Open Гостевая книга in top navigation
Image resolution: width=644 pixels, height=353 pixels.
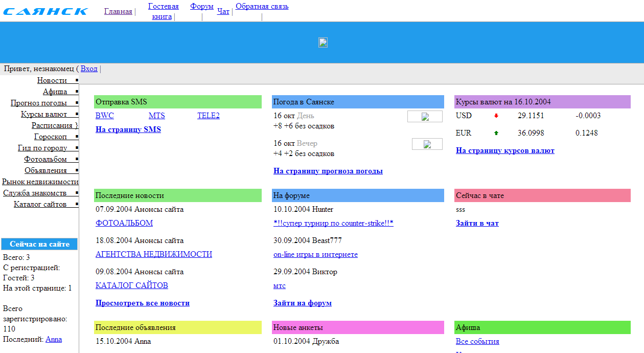163,11
